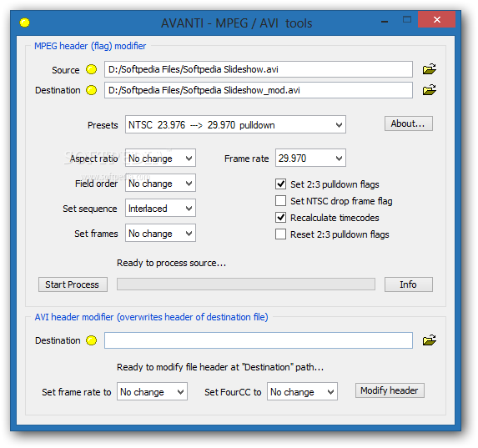Click the yellow indicator beside MPEG Destination

tap(91, 90)
